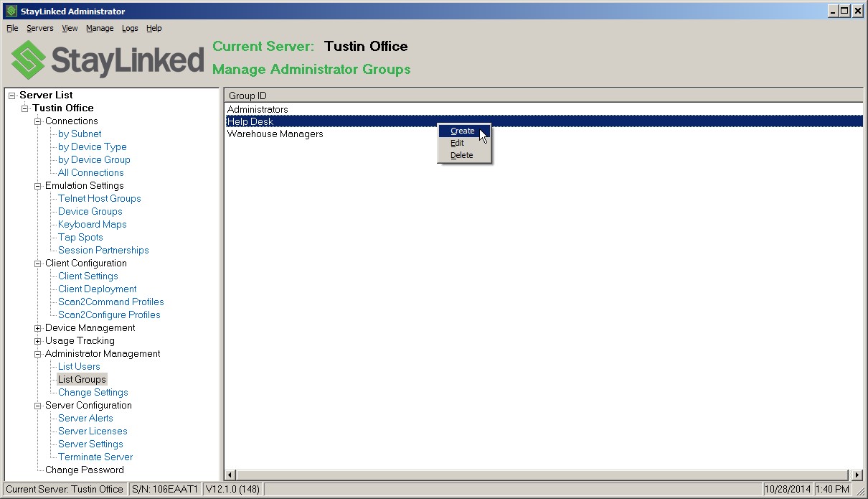Collapse the Administrator Management branch
This screenshot has width=868, height=499.
coord(37,353)
